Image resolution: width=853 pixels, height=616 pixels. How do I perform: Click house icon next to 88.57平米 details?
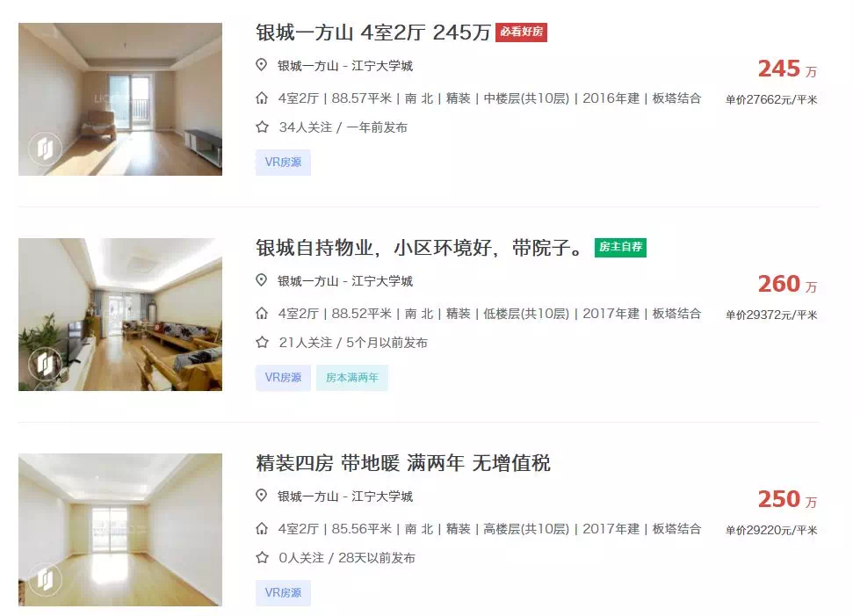click(x=262, y=98)
